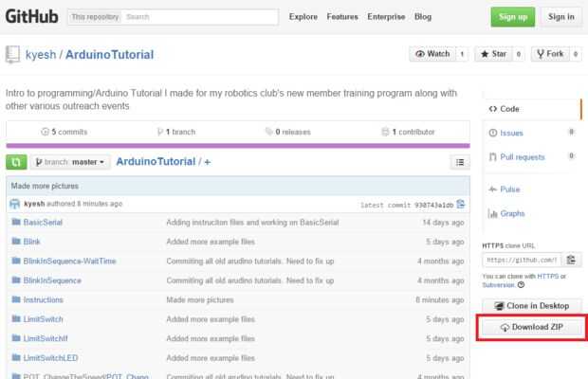588x379 pixels.
Task: Open the Blink folder
Action: coord(31,242)
